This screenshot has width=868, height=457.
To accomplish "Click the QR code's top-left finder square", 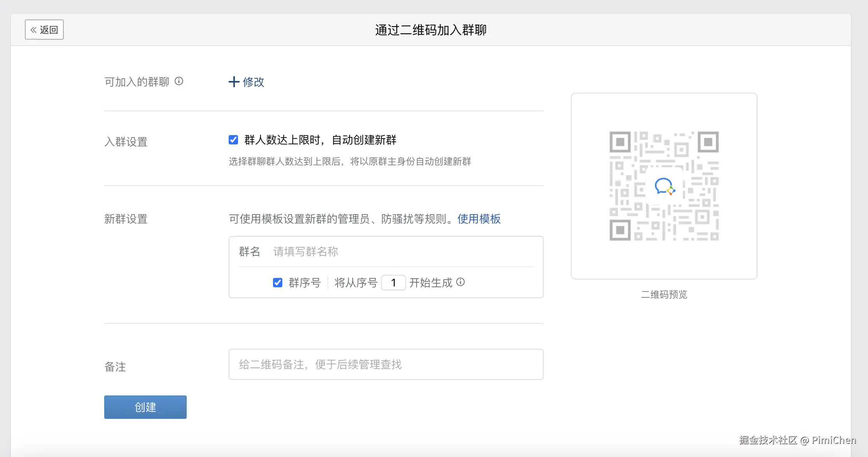I will point(620,142).
